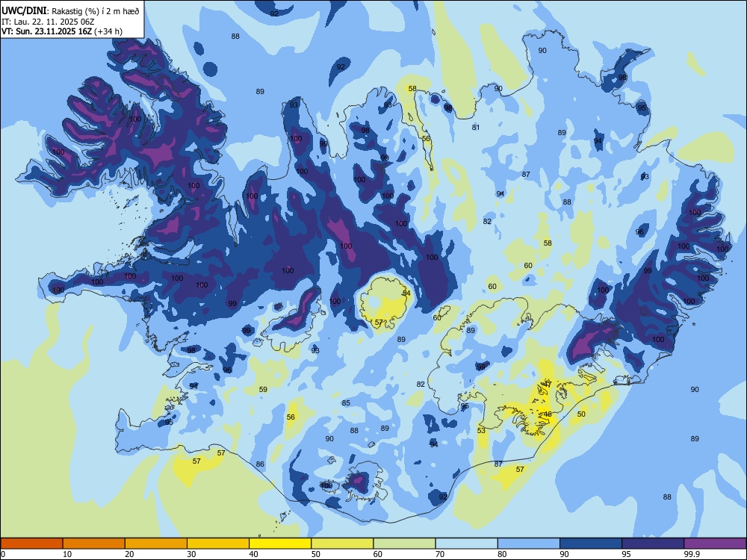This screenshot has width=747, height=560.
Task: Click the 47 value in the southeast yellow area
Action: pyautogui.click(x=548, y=385)
